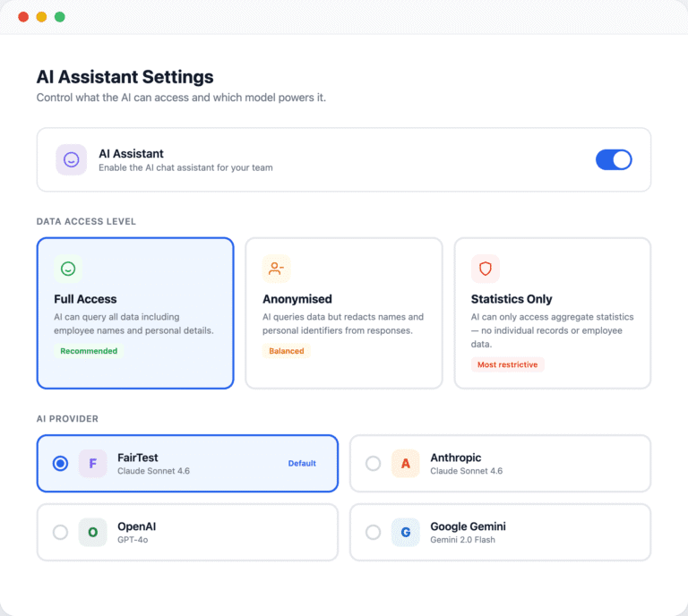Select the FairTest radio button
This screenshot has height=616, width=688.
(60, 464)
